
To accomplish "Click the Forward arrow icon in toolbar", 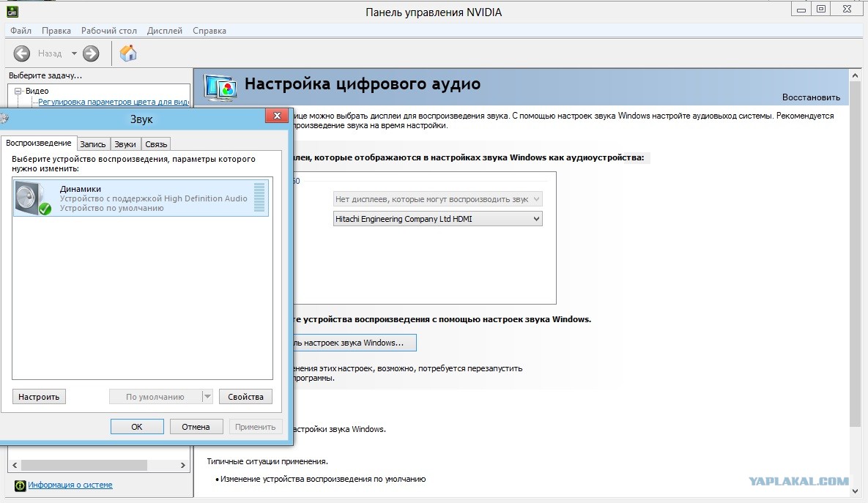I will pyautogui.click(x=91, y=53).
